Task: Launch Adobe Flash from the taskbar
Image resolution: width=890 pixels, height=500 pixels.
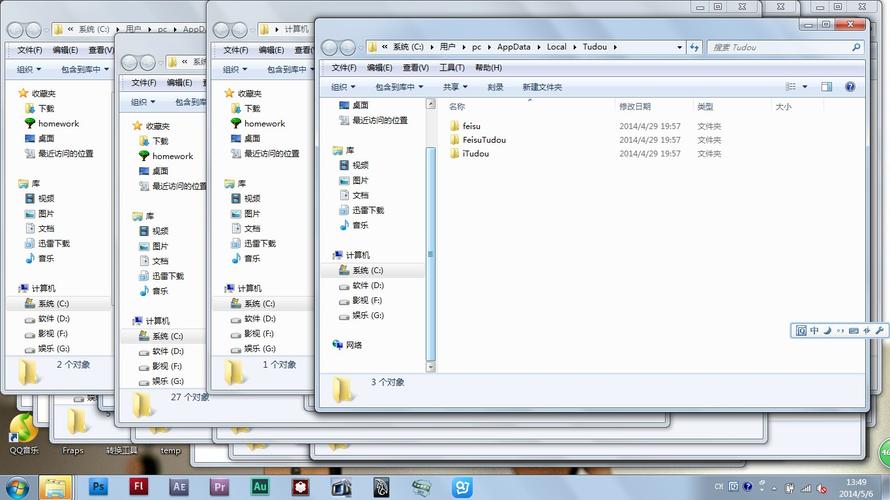Action: (x=138, y=486)
